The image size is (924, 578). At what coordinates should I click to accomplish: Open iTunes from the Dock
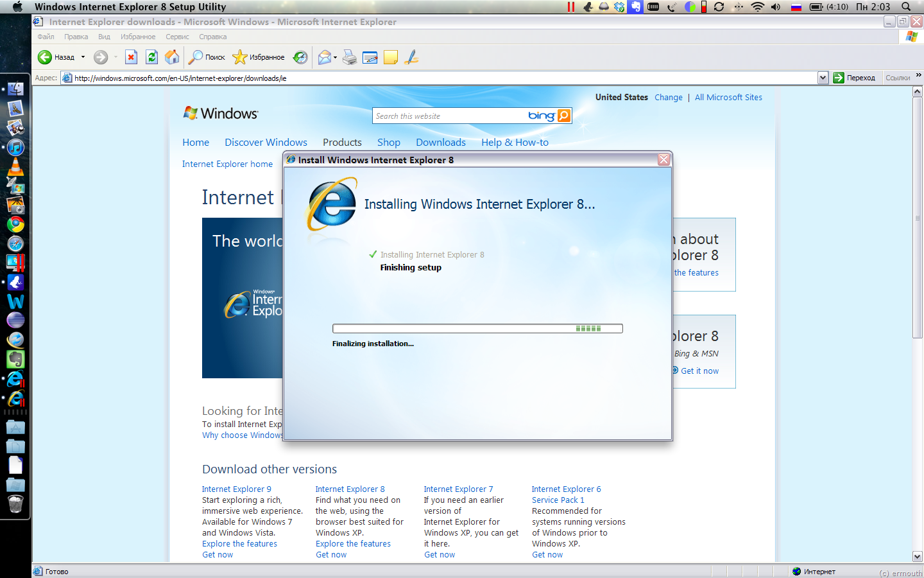tap(15, 147)
